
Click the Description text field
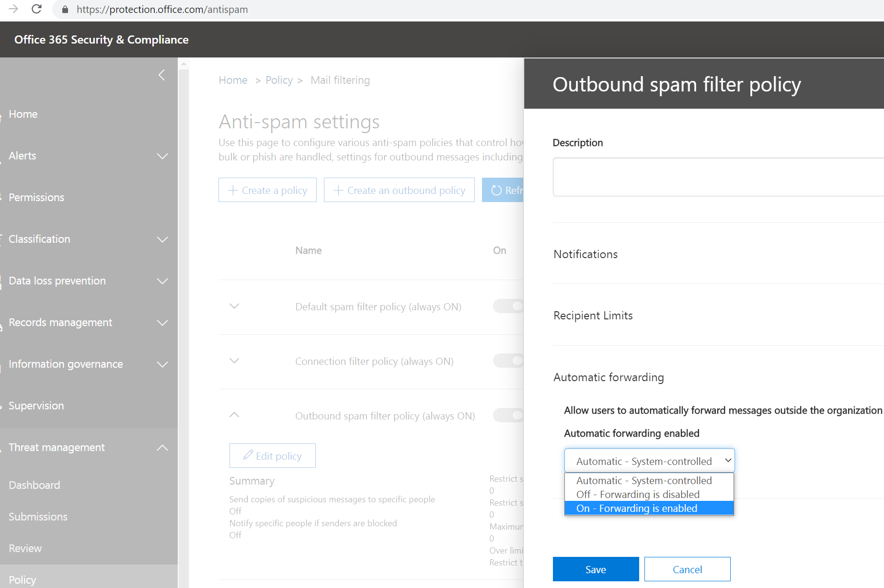[718, 177]
